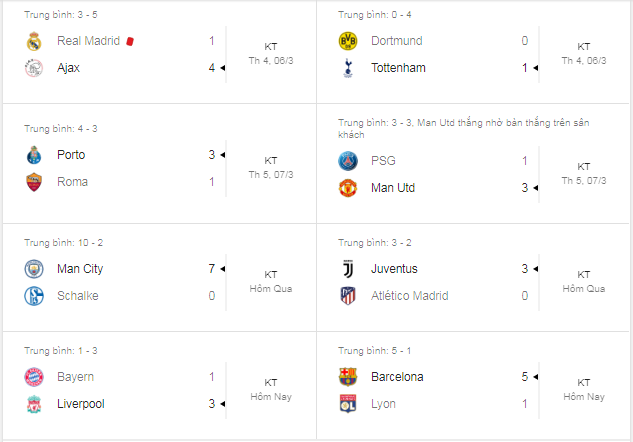633x442 pixels.
Task: Open the Liverpool team link
Action: 81,404
